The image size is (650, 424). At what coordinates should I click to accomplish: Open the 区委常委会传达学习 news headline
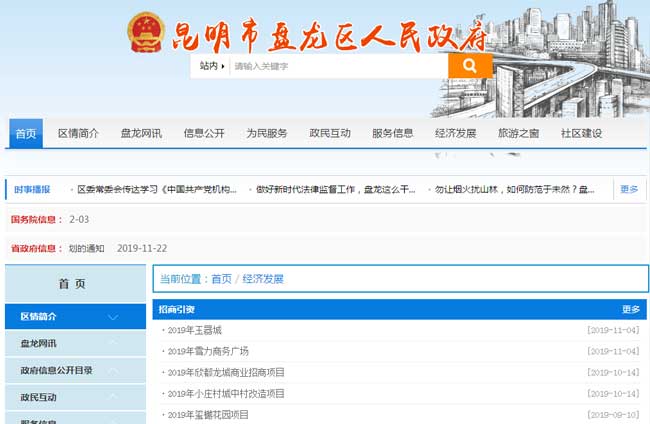coord(157,189)
